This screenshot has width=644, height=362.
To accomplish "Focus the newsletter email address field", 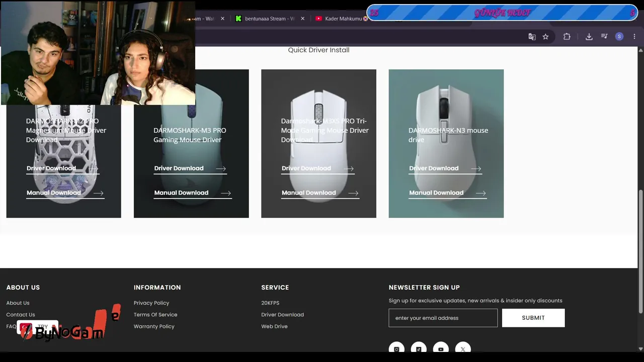I will tap(443, 318).
